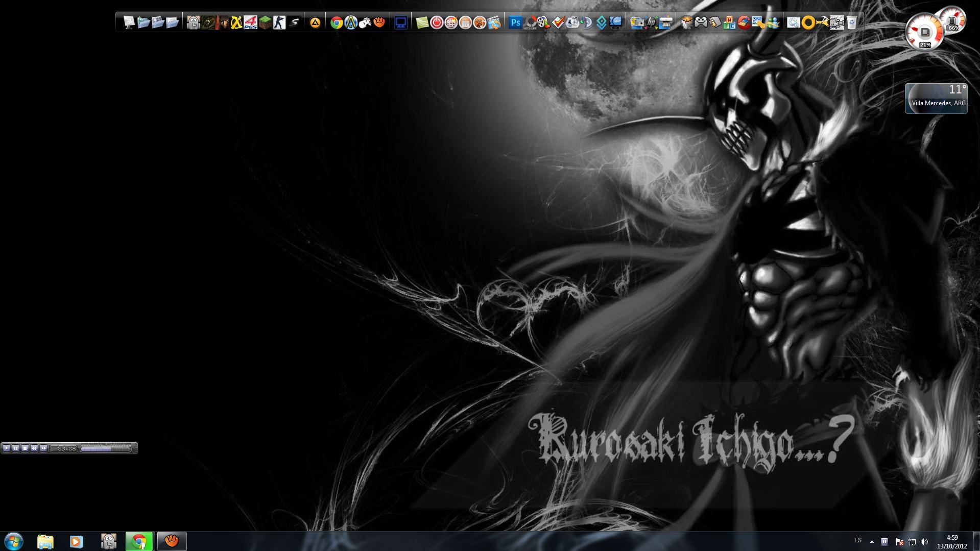Open the computer icon at dock's left end
The height and width of the screenshot is (551, 980).
(129, 22)
